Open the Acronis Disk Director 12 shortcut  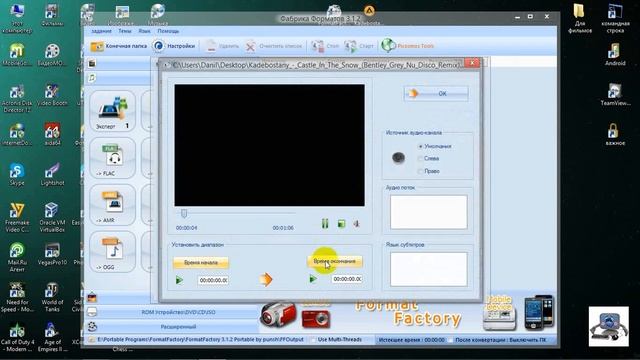point(17,98)
